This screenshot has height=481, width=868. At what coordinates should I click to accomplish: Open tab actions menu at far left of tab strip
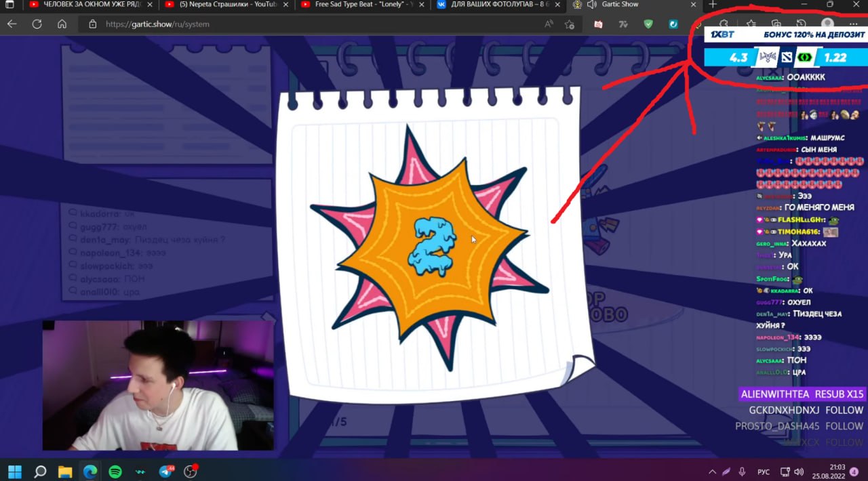(9, 4)
